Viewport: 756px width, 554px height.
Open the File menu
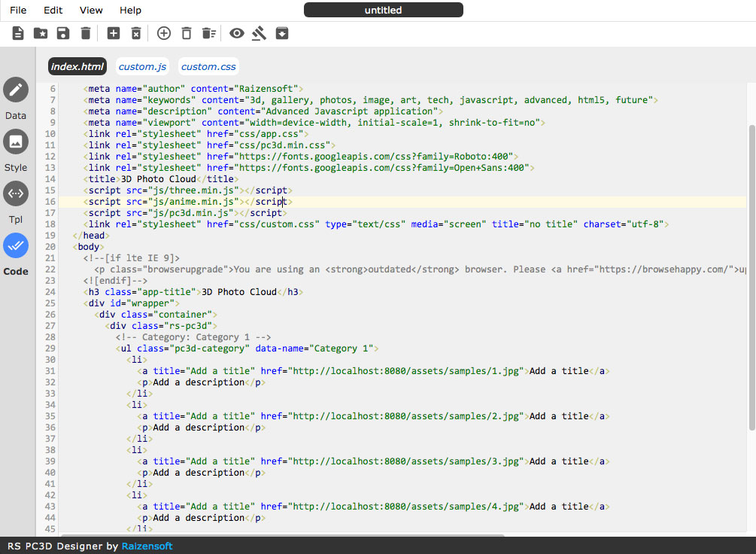[18, 11]
